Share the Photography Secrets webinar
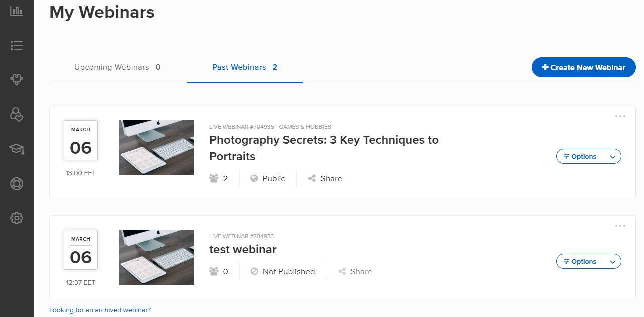 coord(325,179)
